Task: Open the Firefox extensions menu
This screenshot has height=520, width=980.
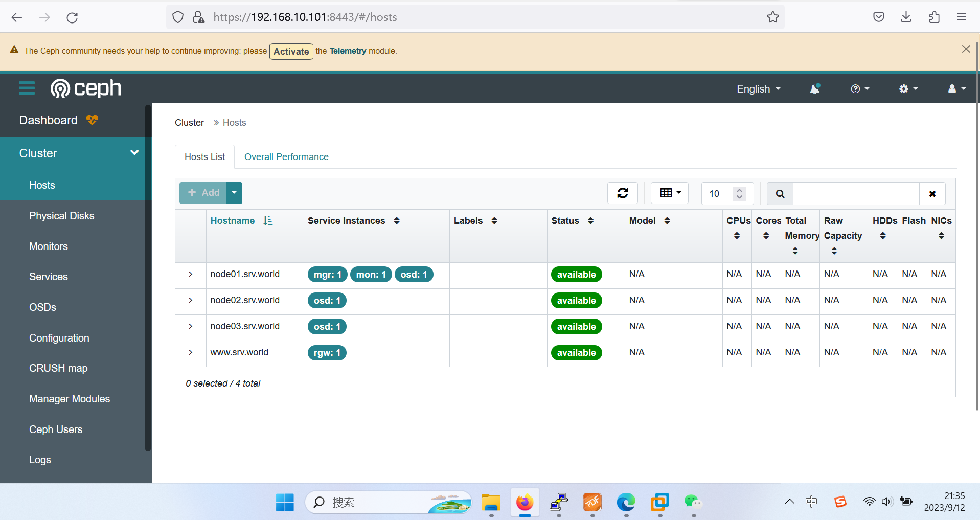Action: (x=934, y=17)
